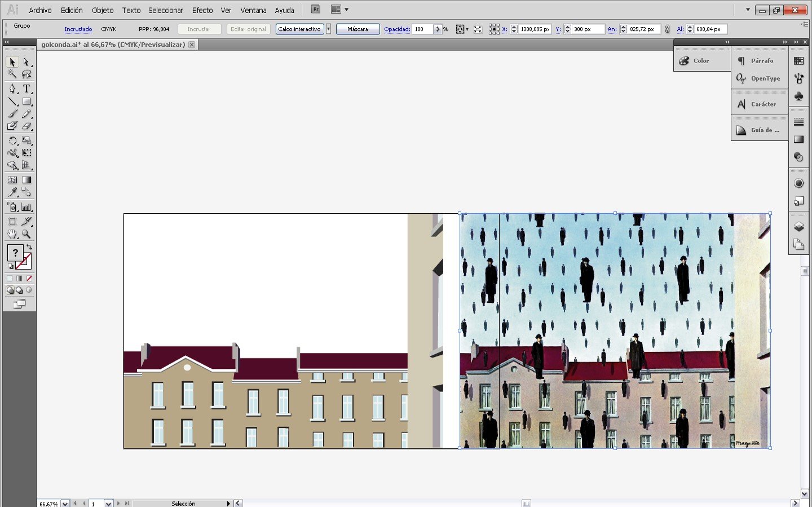Change screen mode button in toolbox
This screenshot has height=507, width=812.
[19, 304]
